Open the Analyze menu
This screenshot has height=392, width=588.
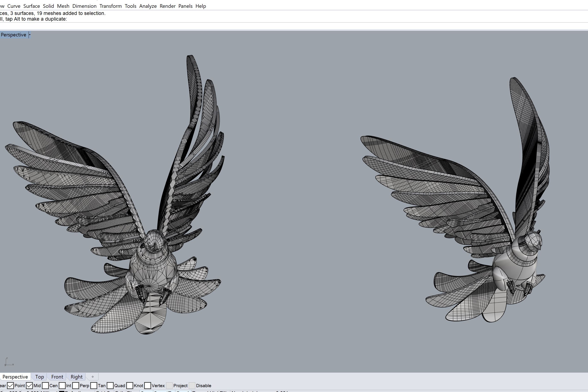click(x=148, y=6)
